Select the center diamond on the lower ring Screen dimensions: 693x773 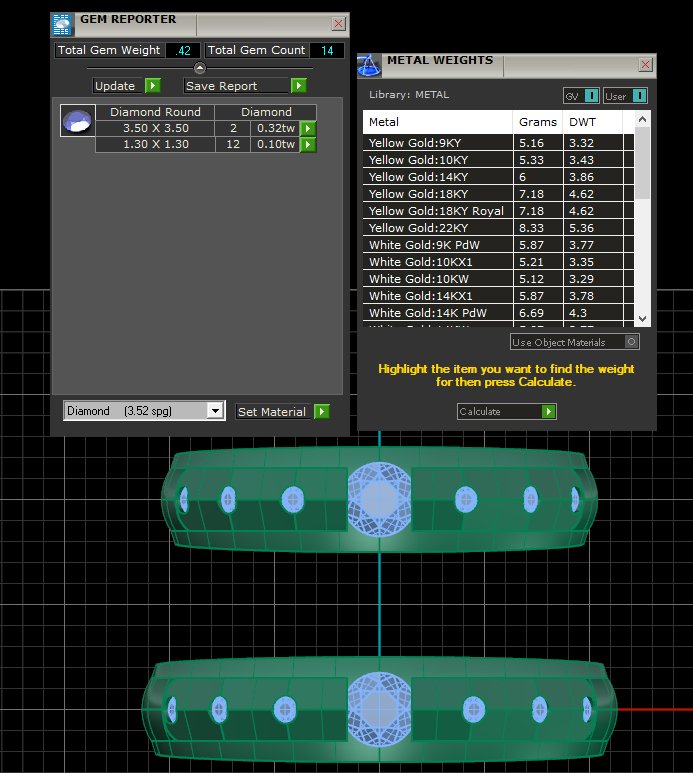point(379,708)
